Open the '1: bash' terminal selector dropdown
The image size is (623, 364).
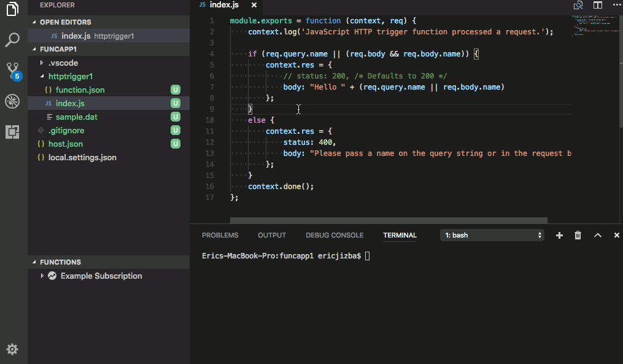pyautogui.click(x=492, y=235)
